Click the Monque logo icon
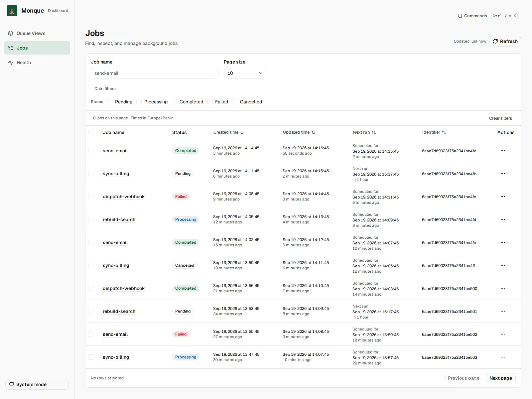 [x=12, y=11]
